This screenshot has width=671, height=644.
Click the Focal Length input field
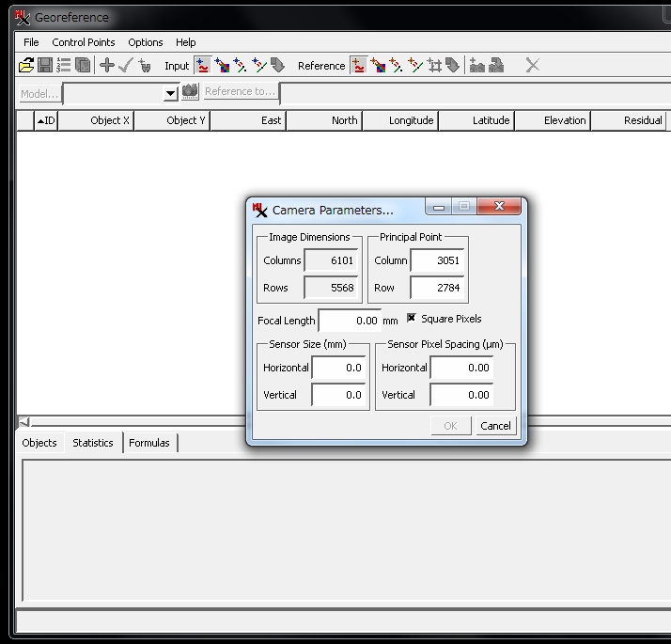[350, 321]
